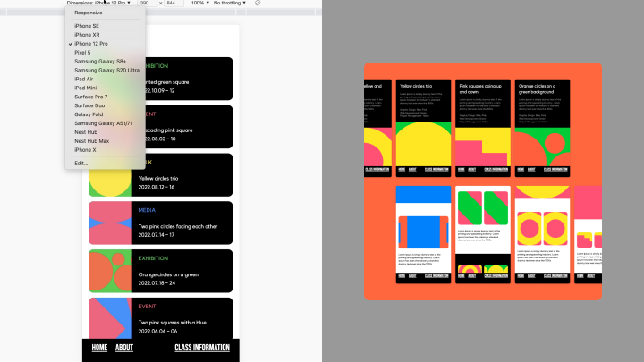Open Two pink squares with a blue card
Image resolution: width=644 pixels, height=362 pixels.
(x=161, y=318)
